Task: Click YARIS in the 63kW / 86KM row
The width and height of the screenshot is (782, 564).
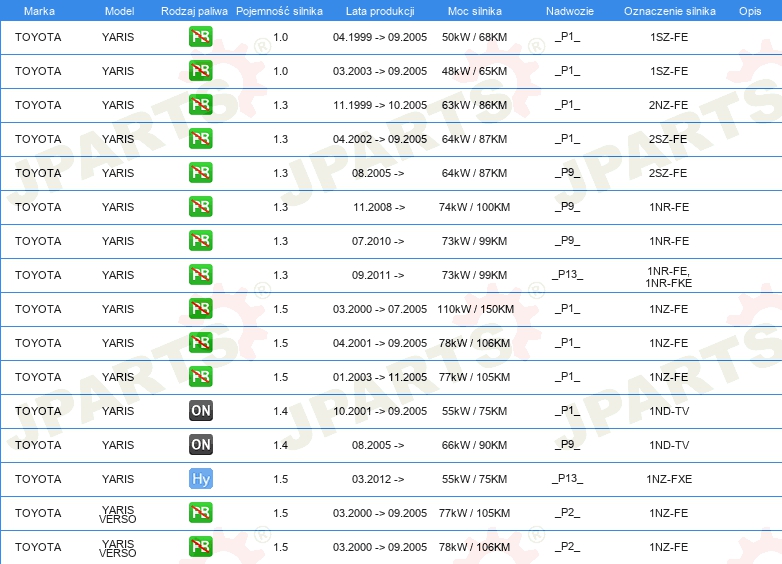Action: click(118, 105)
